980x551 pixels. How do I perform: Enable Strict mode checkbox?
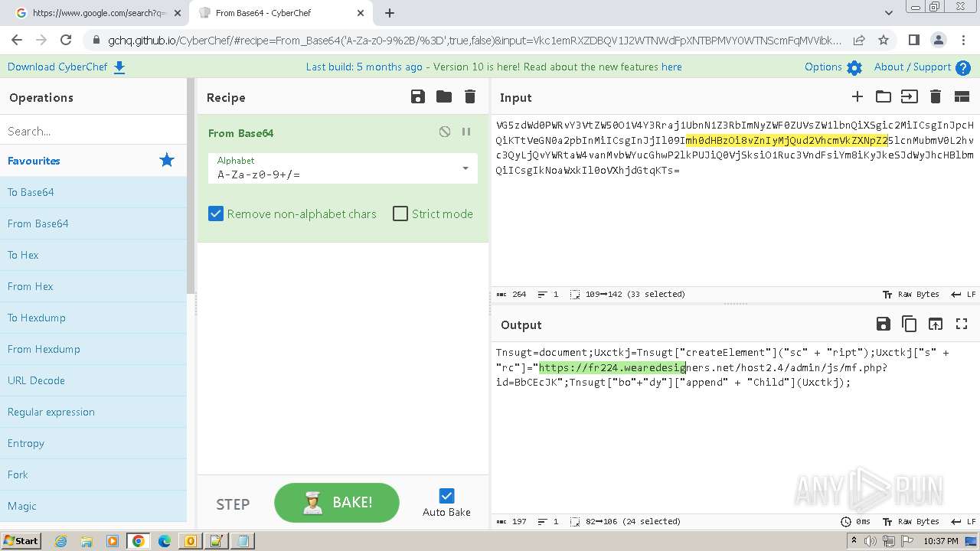pyautogui.click(x=400, y=214)
